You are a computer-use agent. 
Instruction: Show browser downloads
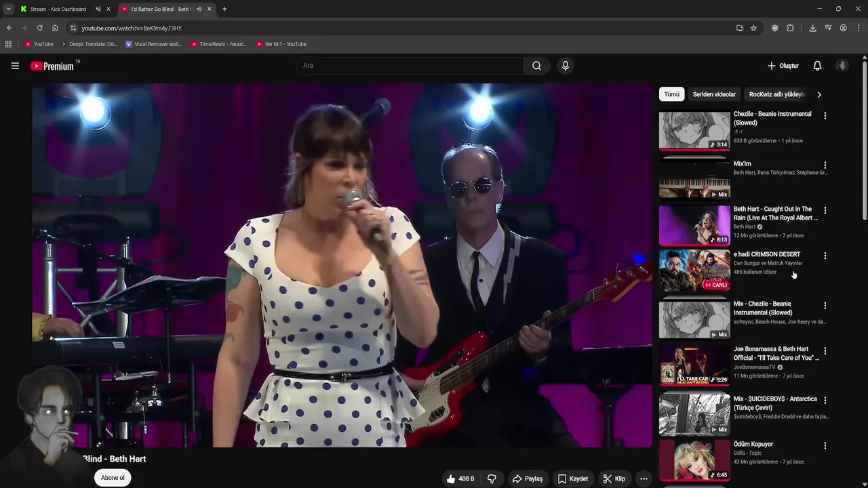click(812, 28)
